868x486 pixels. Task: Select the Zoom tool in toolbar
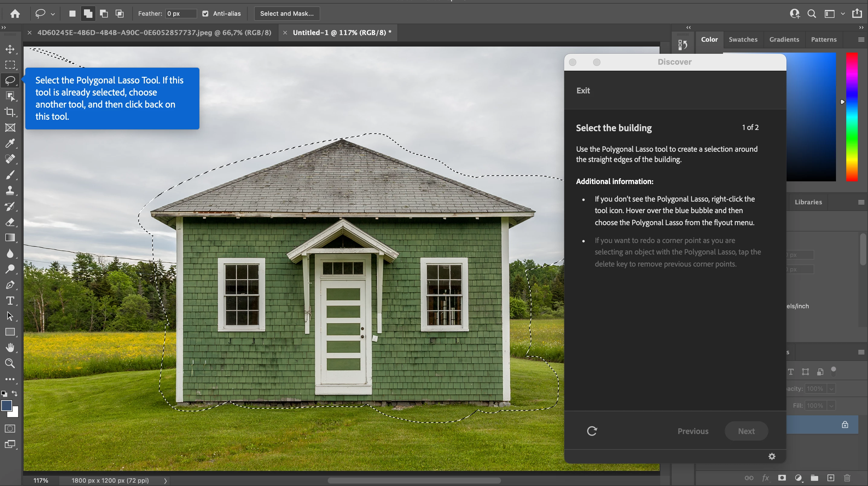pos(10,363)
